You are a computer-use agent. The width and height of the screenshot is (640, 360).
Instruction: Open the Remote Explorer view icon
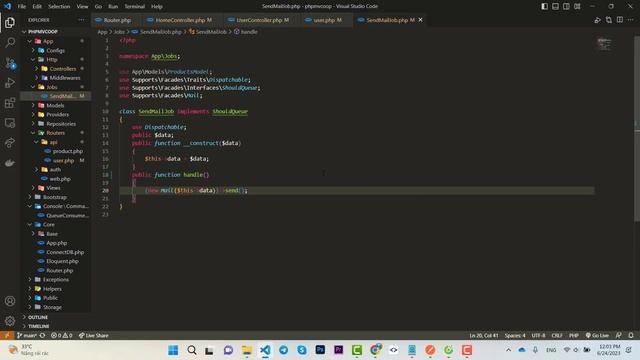(x=10, y=123)
